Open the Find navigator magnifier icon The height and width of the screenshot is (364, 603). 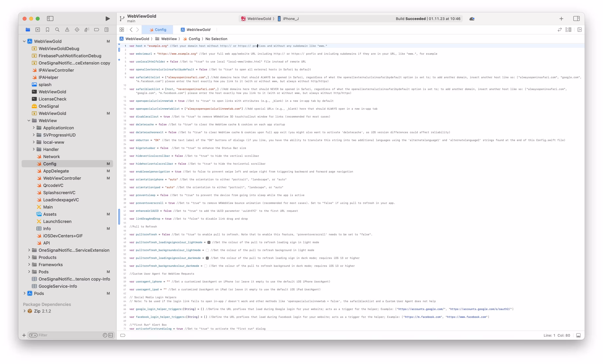[x=57, y=30]
